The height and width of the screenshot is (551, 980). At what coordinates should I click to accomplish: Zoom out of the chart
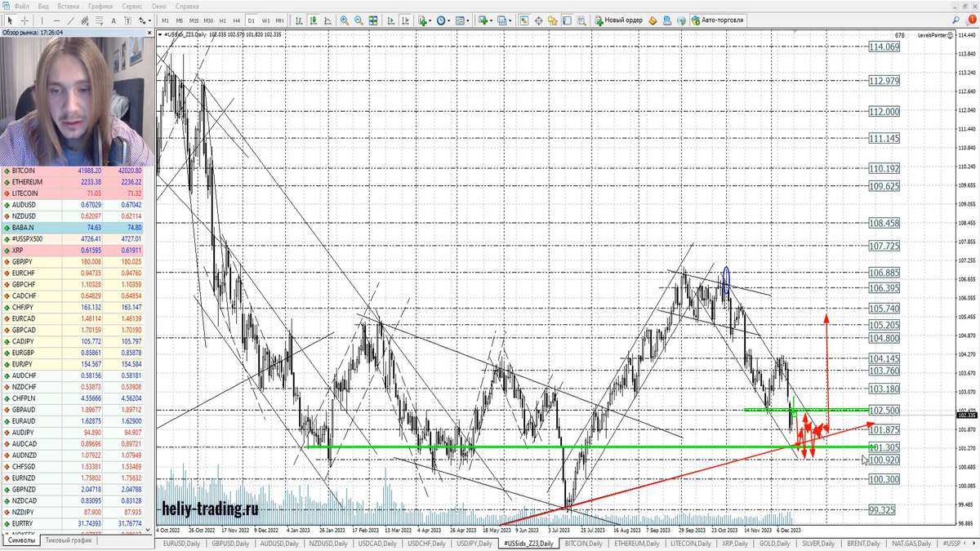coord(359,20)
